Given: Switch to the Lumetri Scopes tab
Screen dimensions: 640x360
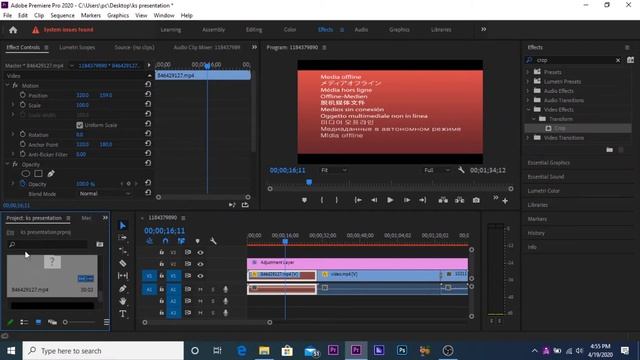Looking at the screenshot, I should (x=77, y=47).
